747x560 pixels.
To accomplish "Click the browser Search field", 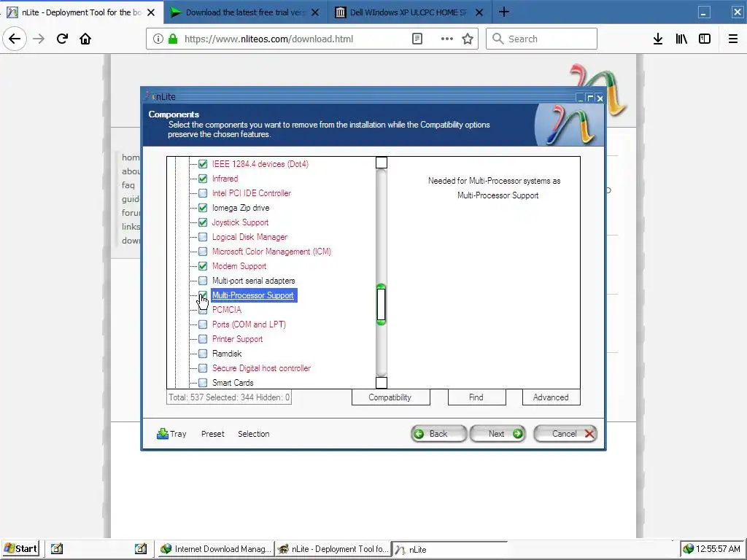I will click(x=542, y=39).
